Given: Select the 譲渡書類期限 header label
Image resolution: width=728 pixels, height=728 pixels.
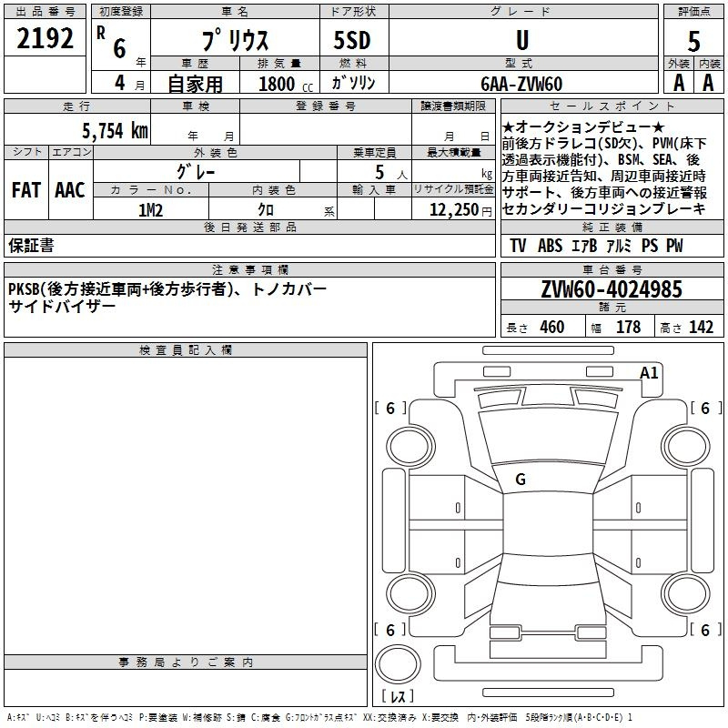Looking at the screenshot, I should point(453,106).
